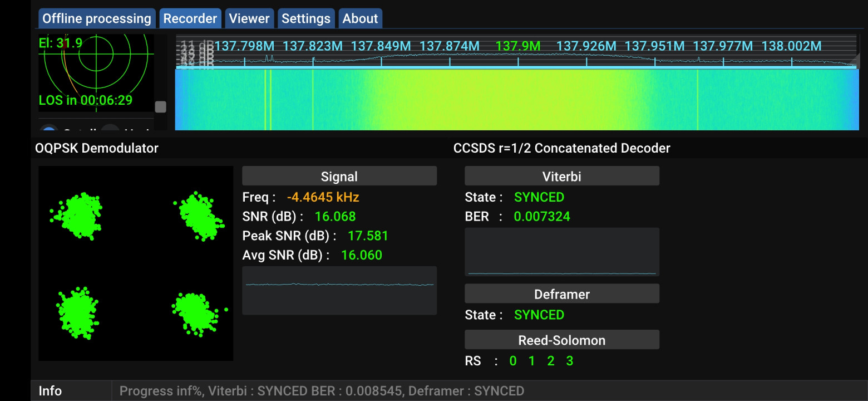868x401 pixels.
Task: Show the About tab
Action: pyautogui.click(x=360, y=18)
